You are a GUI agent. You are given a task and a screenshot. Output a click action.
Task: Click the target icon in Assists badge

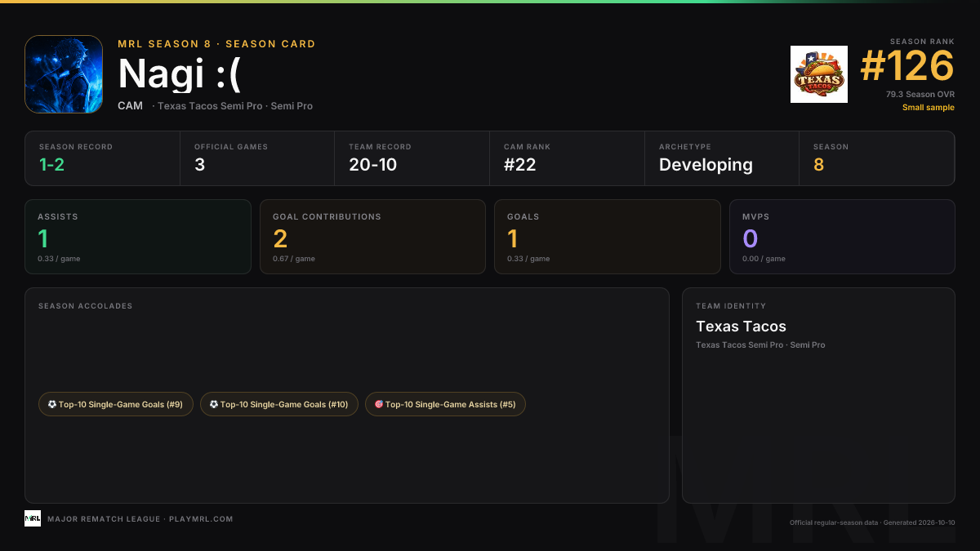(x=379, y=404)
